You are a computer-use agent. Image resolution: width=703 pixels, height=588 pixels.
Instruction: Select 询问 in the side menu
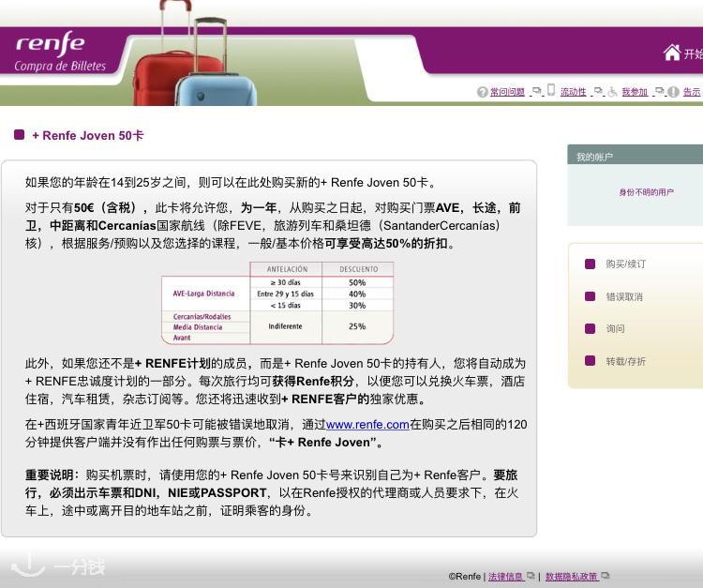tap(615, 329)
